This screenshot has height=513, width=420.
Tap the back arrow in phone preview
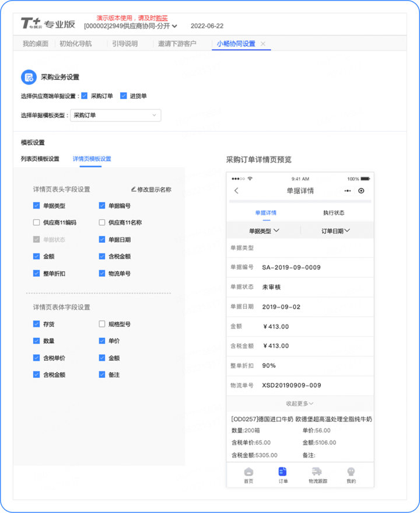click(x=236, y=191)
